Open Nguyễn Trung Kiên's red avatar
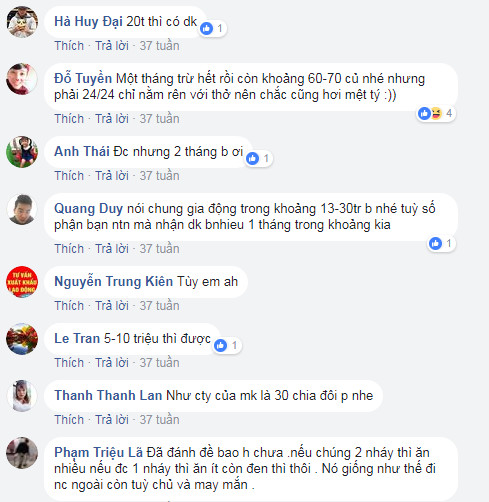Image resolution: width=489 pixels, height=502 pixels. 22,282
